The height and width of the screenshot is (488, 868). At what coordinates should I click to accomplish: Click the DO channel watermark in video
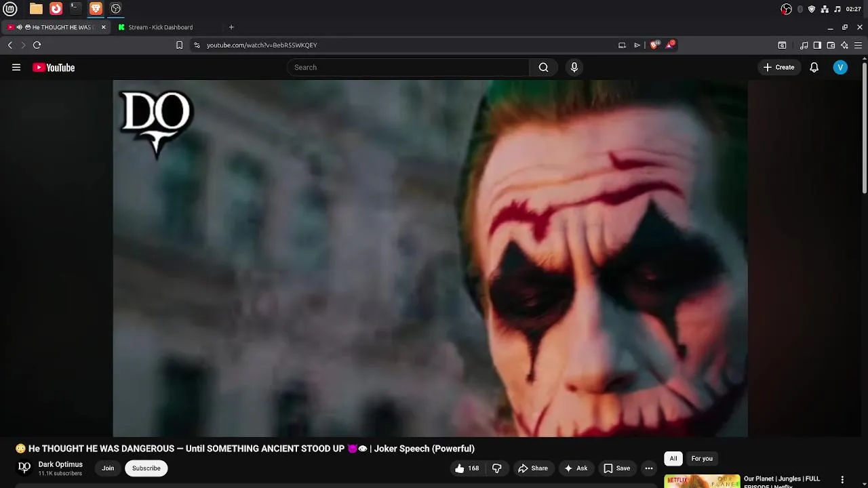coord(157,123)
